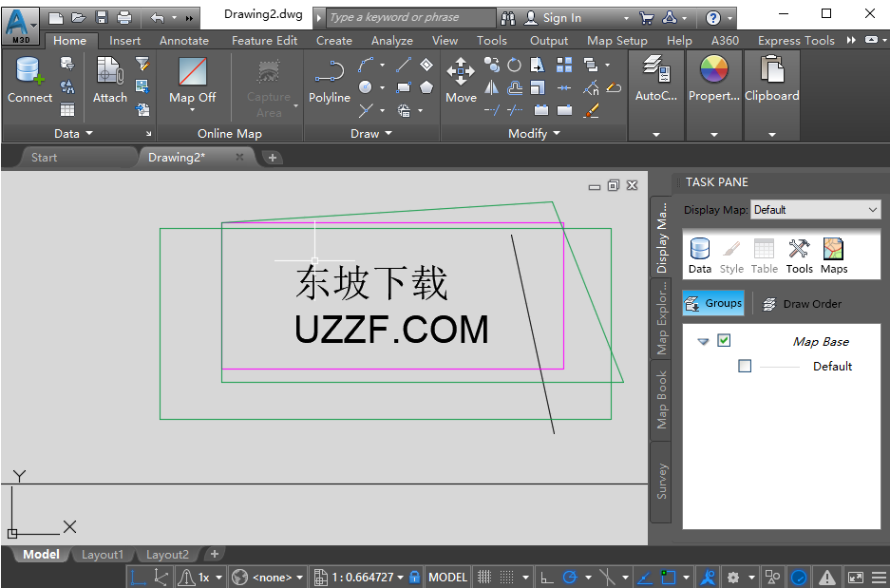Click the AutoCAD layers panel icon
This screenshot has height=588, width=890.
(656, 69)
